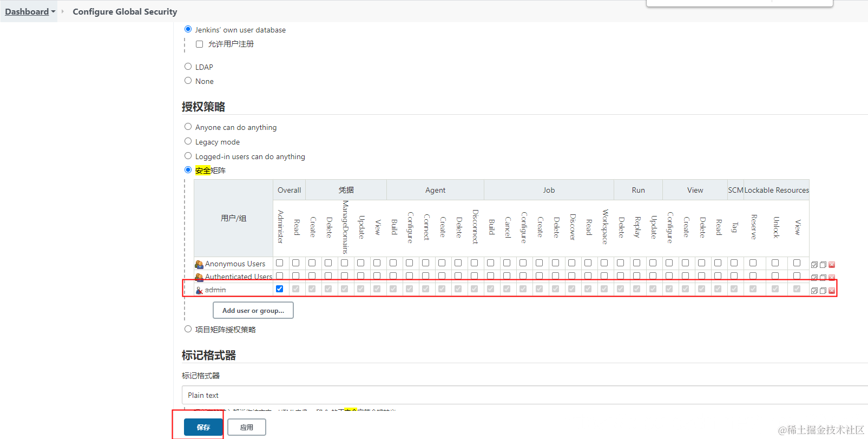This screenshot has height=439, width=868.
Task: Enable Overall Read for Anonymous Users
Action: pos(296,263)
